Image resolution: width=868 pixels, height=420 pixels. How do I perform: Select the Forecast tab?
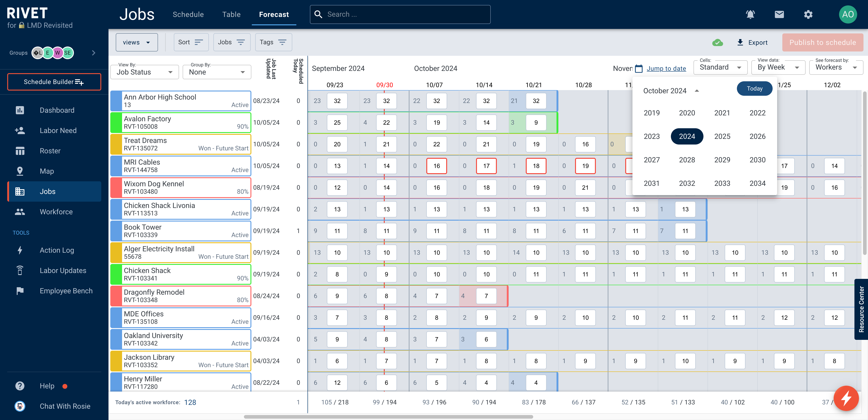pyautogui.click(x=274, y=14)
